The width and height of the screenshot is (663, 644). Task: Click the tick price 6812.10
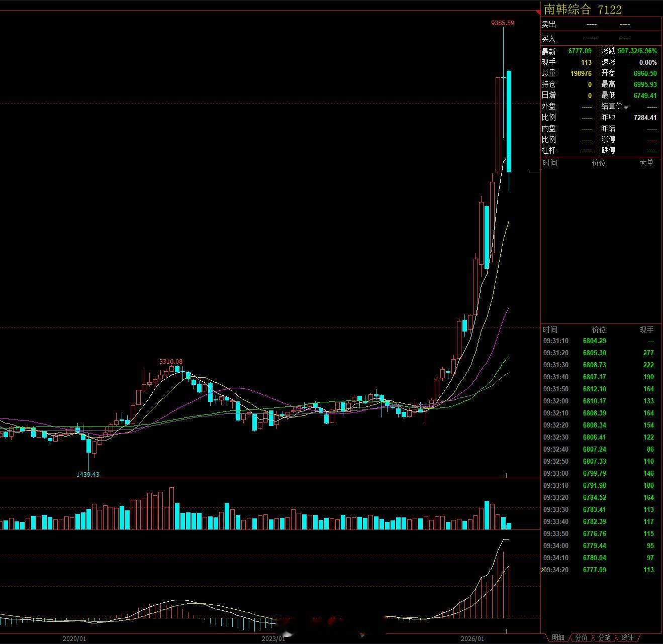tap(594, 389)
